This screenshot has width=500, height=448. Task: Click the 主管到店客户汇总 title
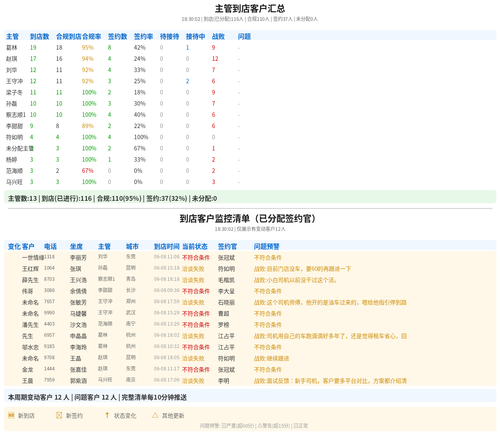point(250,8)
